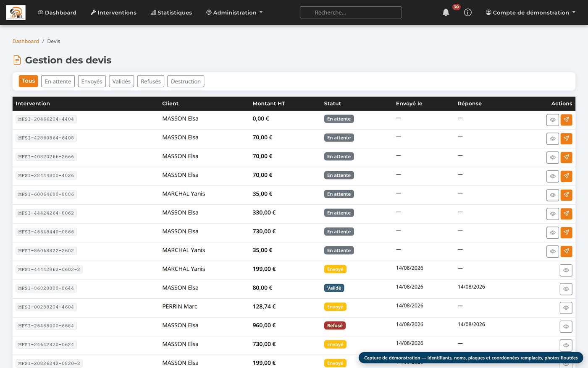Click client name PERRIN Marc
Screen dimensions: 588x368
(x=180, y=307)
